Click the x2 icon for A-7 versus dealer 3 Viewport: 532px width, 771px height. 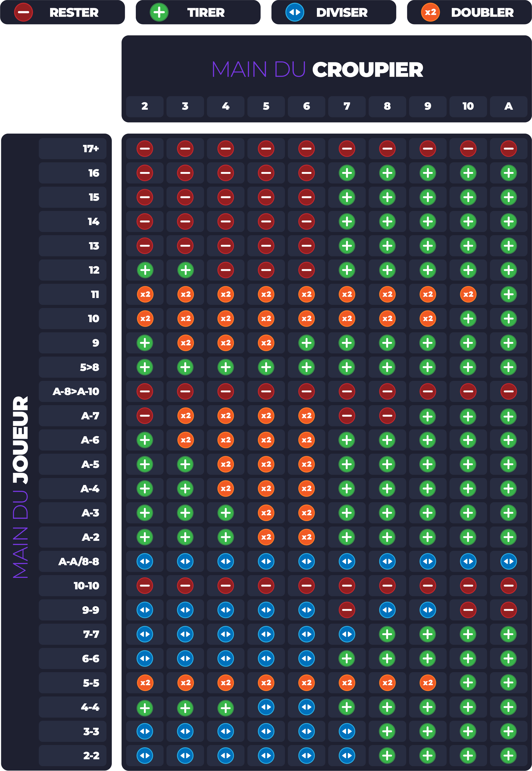(x=185, y=416)
